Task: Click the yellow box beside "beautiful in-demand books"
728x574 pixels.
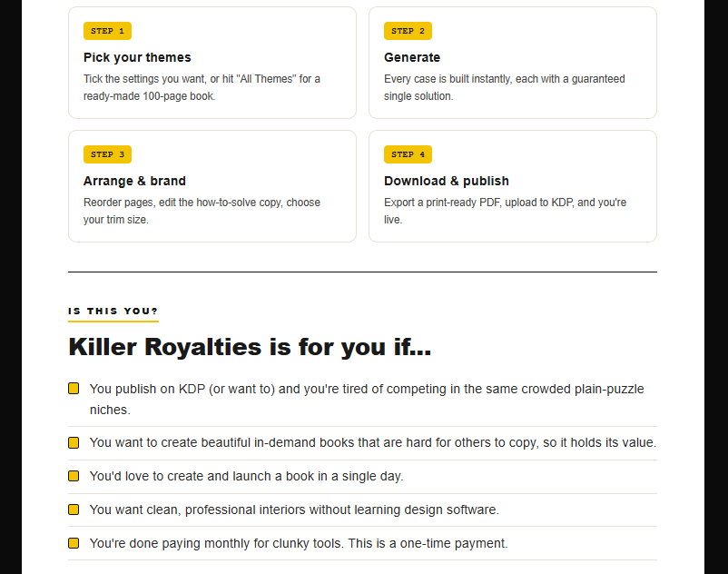Action: pos(74,442)
